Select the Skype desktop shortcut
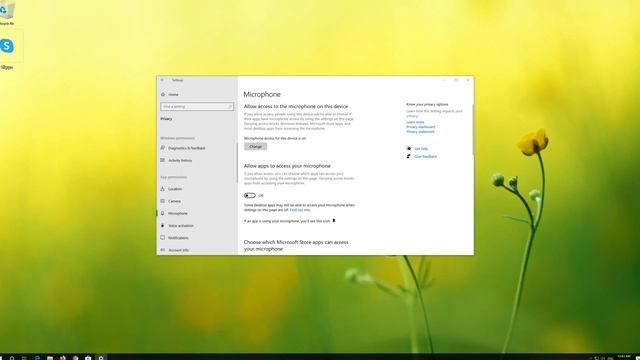This screenshot has width=640, height=360. pos(7,53)
